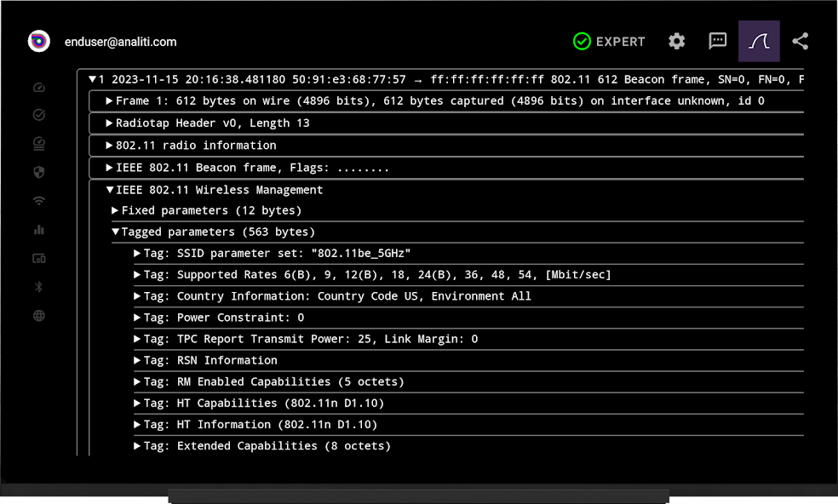This screenshot has width=838, height=504.
Task: Open the Bluetooth icon in sidebar
Action: 39,287
